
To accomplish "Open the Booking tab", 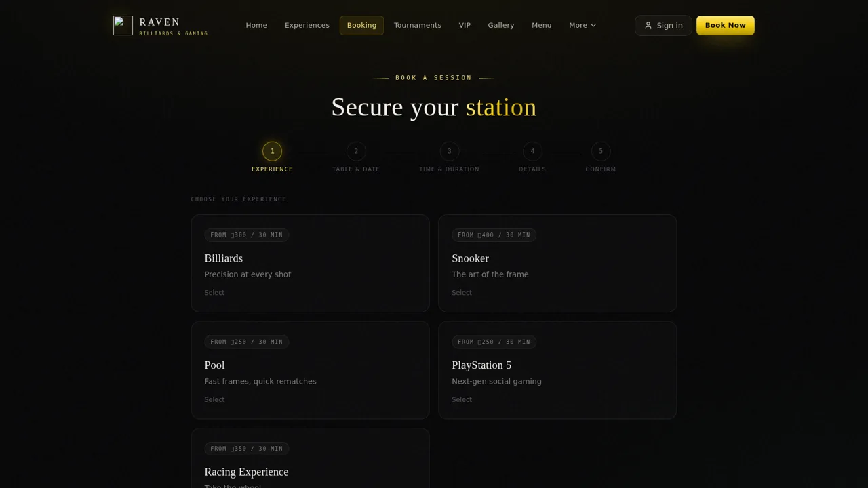I will point(361,25).
